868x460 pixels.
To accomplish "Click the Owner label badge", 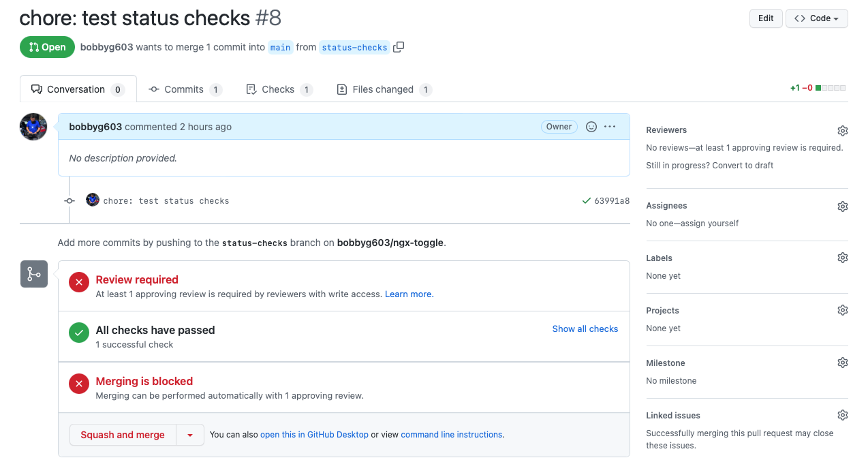I will click(x=559, y=126).
